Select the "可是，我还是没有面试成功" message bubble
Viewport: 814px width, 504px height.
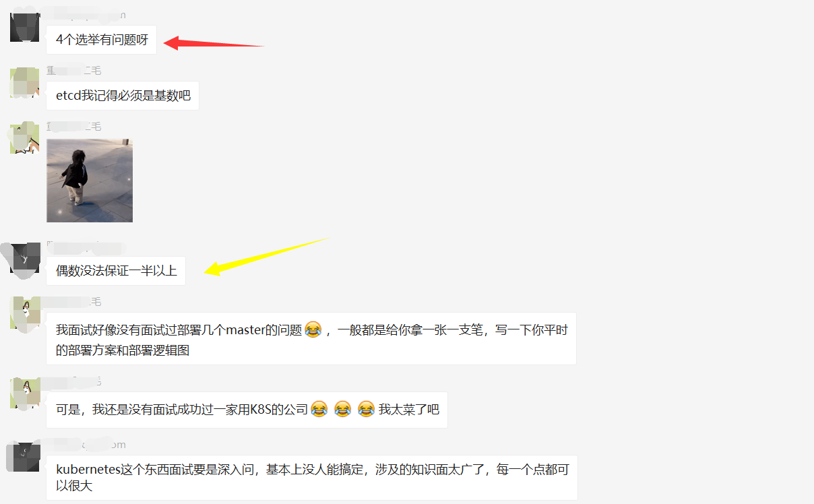point(247,410)
